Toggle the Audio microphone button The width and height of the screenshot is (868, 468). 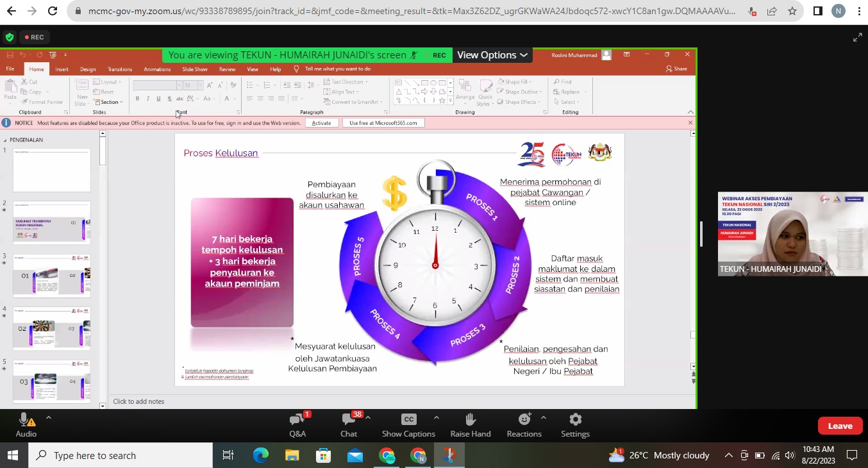tap(26, 425)
